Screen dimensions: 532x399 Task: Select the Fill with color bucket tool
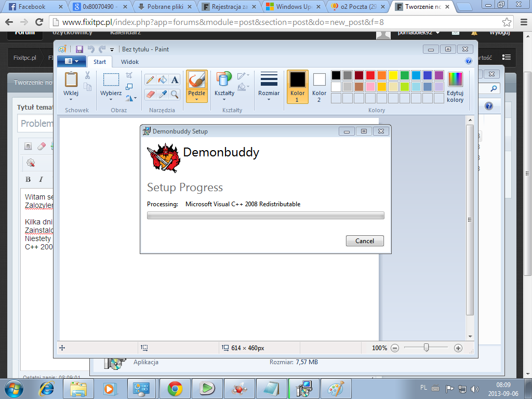[163, 79]
